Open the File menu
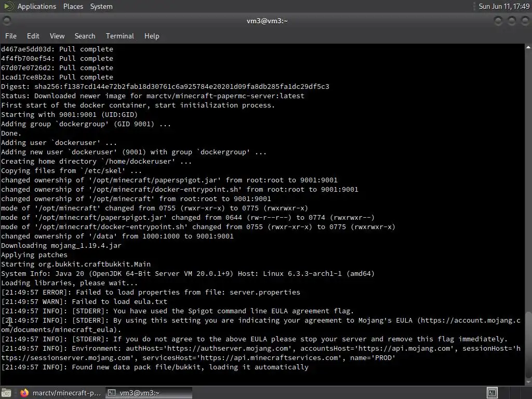The height and width of the screenshot is (399, 532). [x=11, y=36]
